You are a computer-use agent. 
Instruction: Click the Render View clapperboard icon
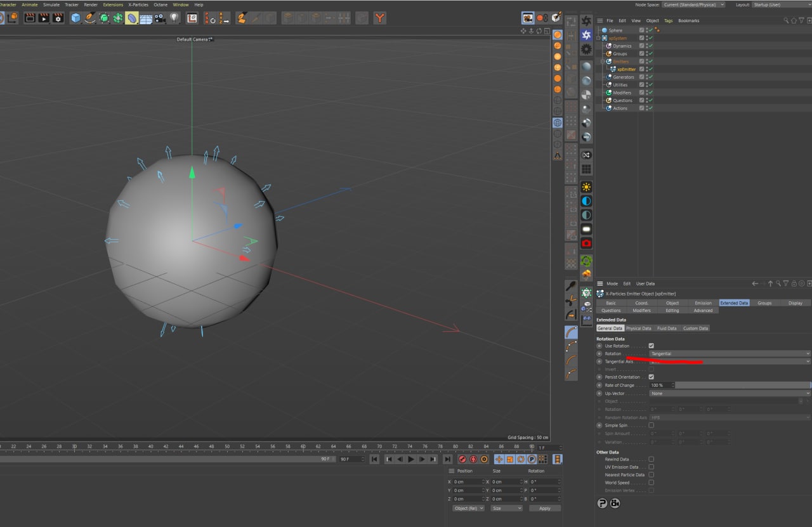click(30, 18)
